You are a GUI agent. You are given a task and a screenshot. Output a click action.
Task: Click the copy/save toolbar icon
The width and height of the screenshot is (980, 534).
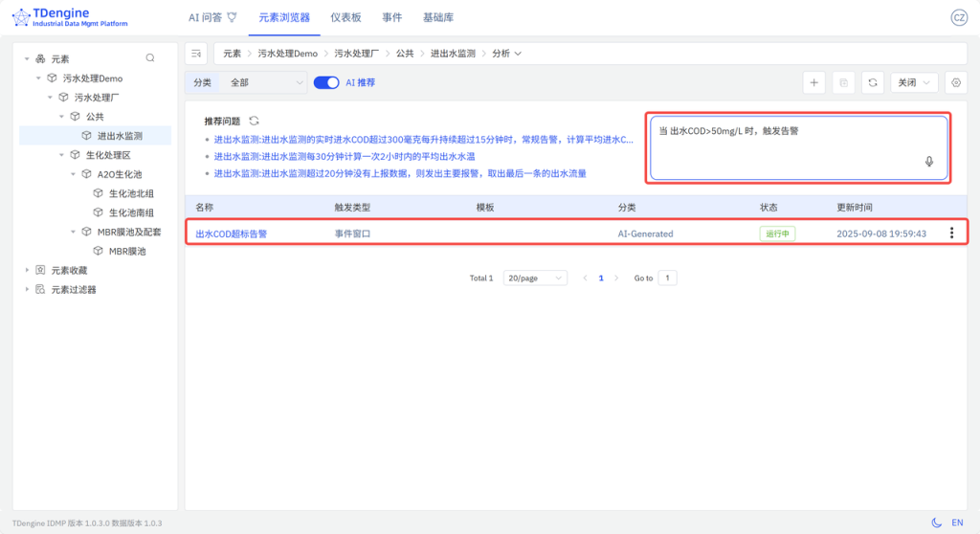click(x=843, y=82)
